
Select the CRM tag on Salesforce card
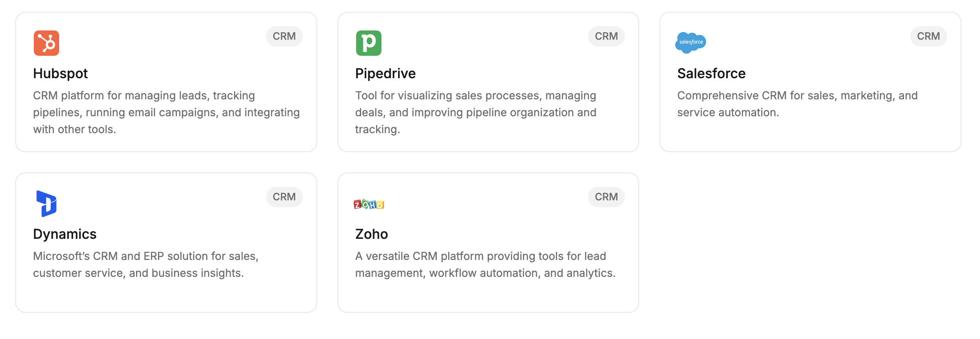[x=928, y=36]
